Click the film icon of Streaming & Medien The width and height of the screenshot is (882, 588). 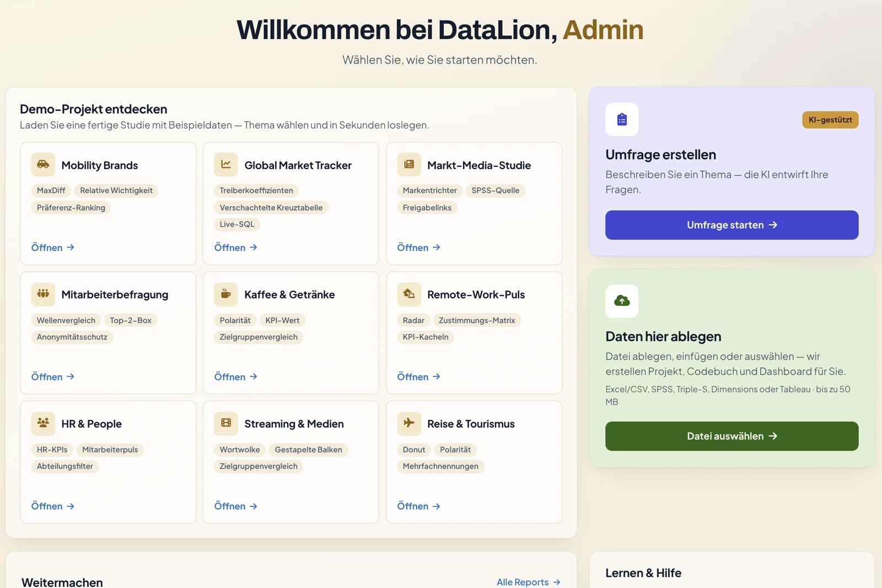coord(226,423)
